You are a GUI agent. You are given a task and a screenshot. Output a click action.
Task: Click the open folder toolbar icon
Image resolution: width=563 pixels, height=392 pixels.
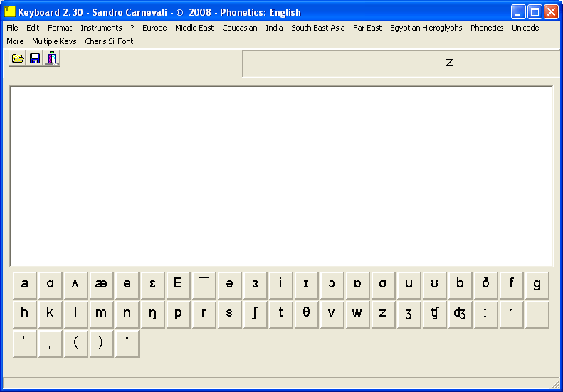click(17, 58)
